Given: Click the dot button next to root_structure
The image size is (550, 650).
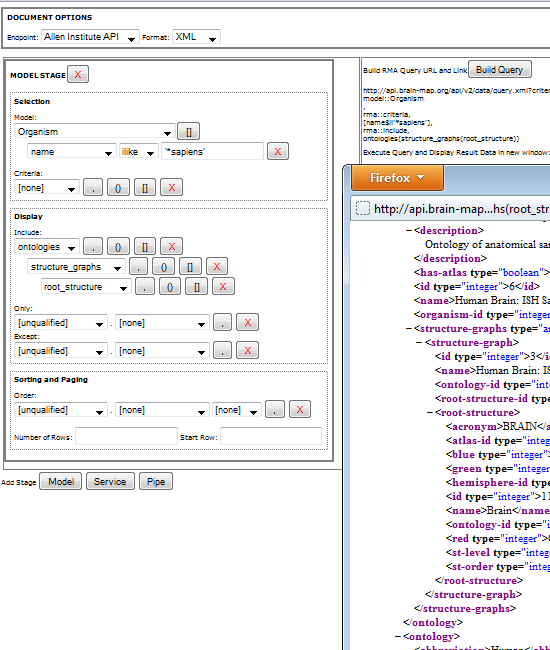Looking at the screenshot, I should click(x=145, y=286).
